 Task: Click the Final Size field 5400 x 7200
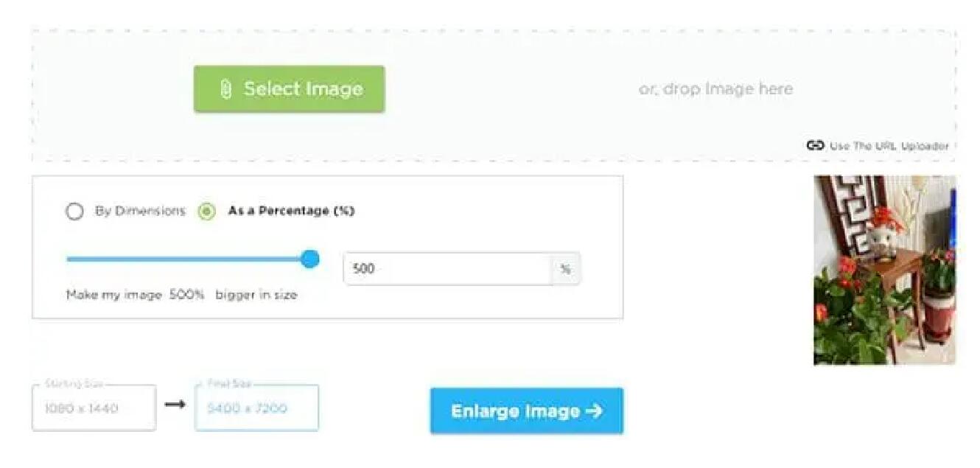(x=256, y=408)
